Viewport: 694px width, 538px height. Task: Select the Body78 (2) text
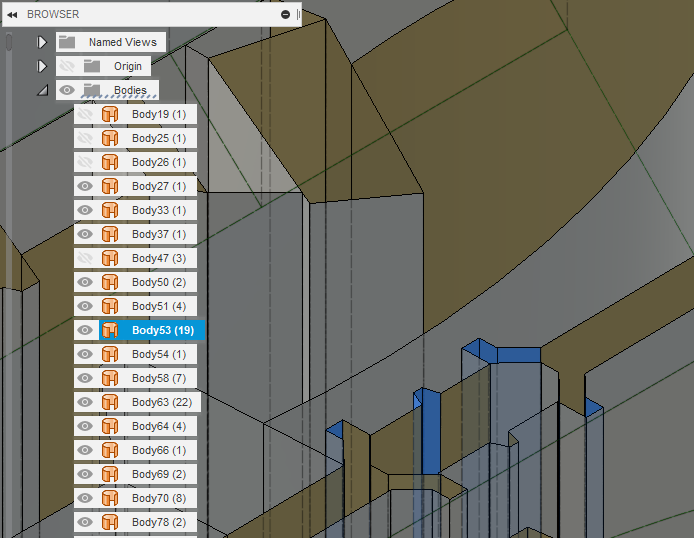tap(159, 522)
